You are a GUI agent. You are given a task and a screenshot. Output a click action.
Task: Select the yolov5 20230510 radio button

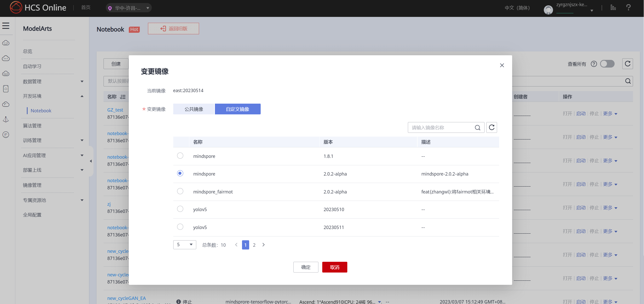pos(180,209)
